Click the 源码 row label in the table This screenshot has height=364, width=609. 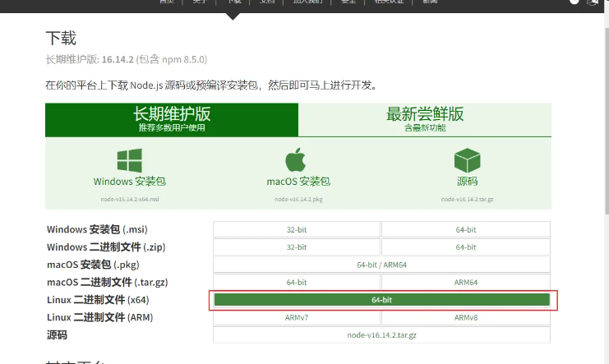pos(57,335)
